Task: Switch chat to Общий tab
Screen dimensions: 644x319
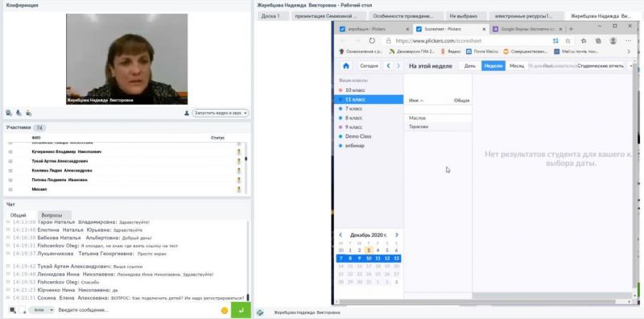Action: point(18,215)
